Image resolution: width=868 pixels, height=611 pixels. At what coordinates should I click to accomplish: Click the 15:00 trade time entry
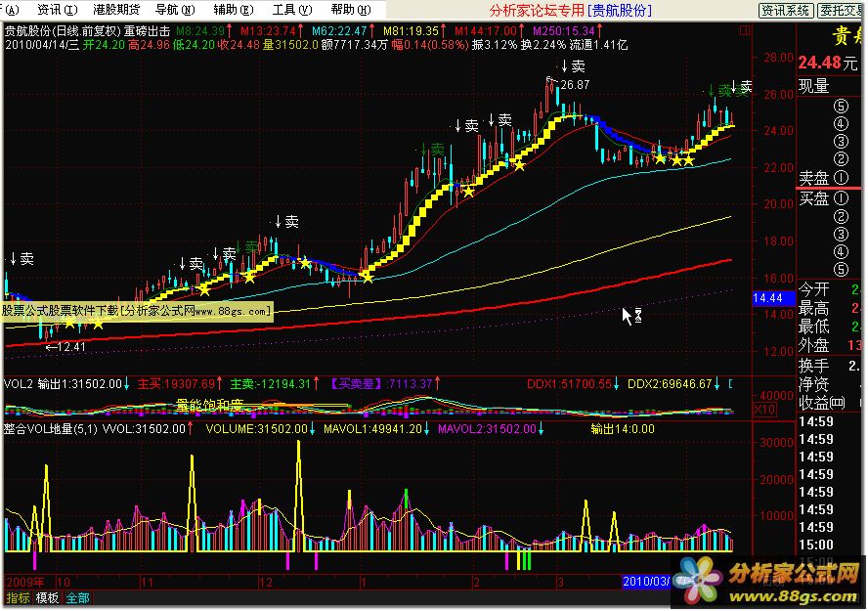coord(815,545)
